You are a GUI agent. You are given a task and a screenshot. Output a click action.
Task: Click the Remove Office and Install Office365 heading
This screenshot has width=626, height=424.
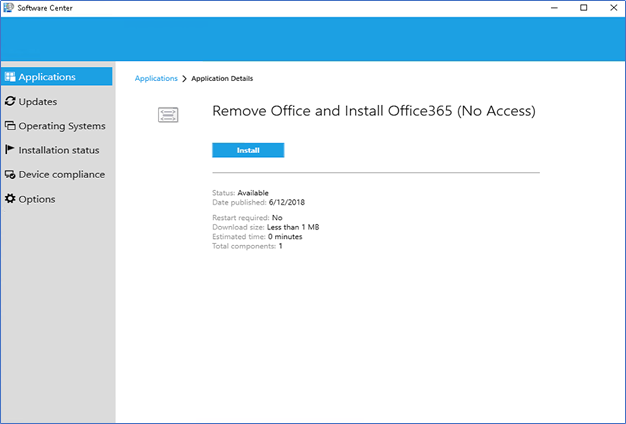[x=374, y=112]
